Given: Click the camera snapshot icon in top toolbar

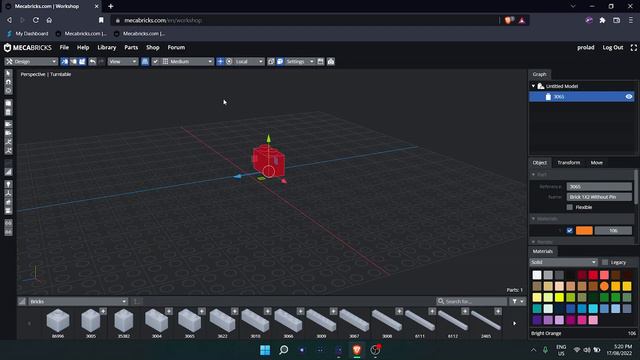Looking at the screenshot, I should (331, 62).
